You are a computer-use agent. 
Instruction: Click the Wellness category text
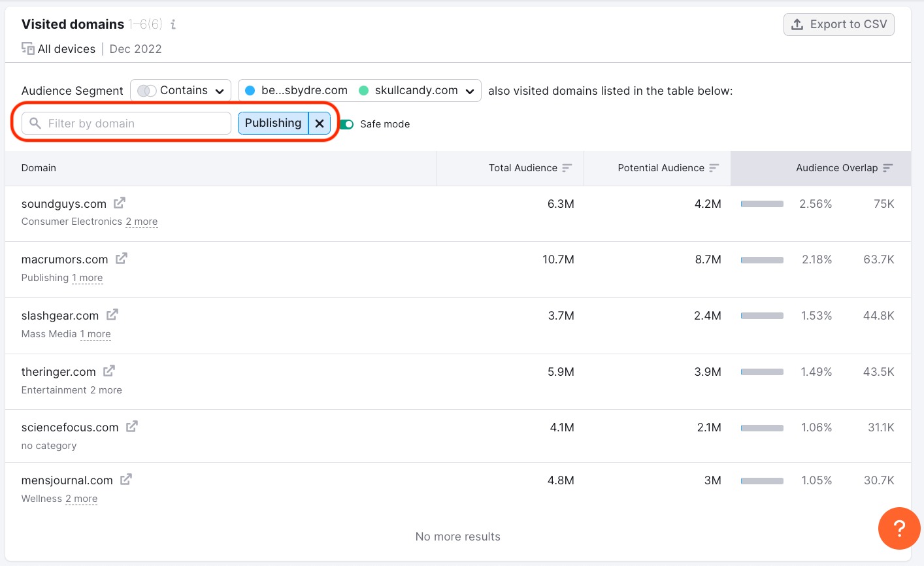click(x=42, y=499)
